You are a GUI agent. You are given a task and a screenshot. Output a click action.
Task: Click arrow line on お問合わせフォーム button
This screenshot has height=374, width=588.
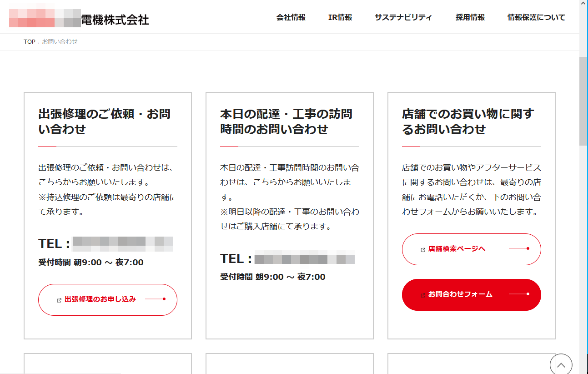point(519,294)
